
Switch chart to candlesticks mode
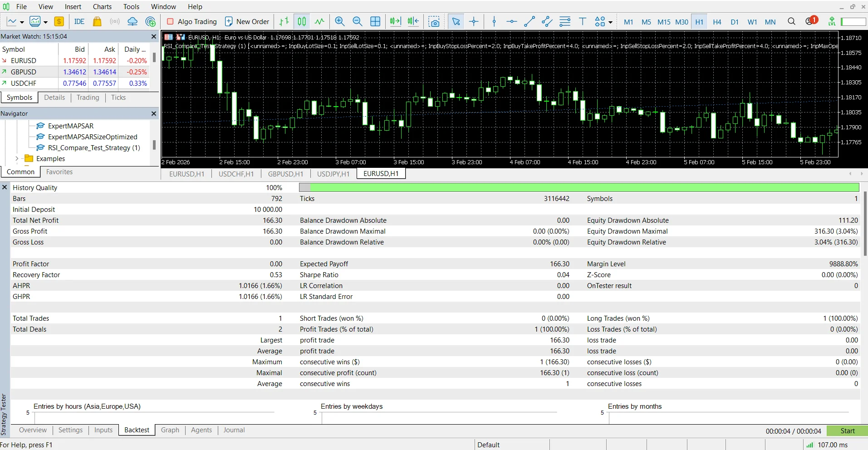pos(302,21)
